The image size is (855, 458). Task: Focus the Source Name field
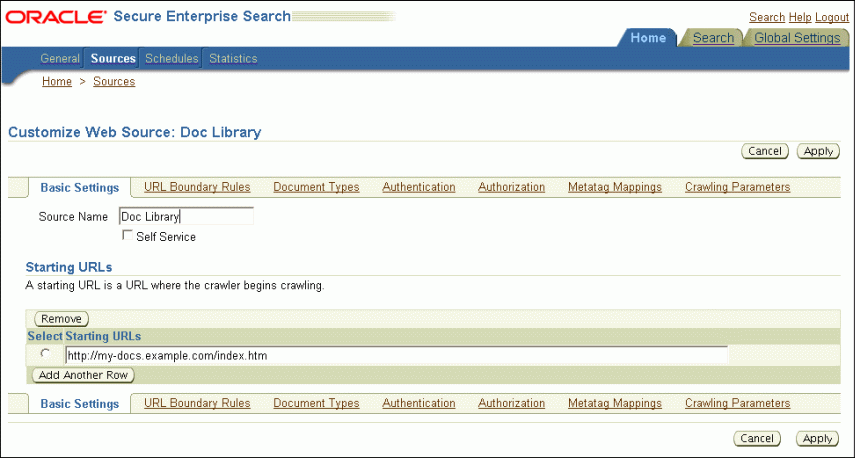[186, 216]
